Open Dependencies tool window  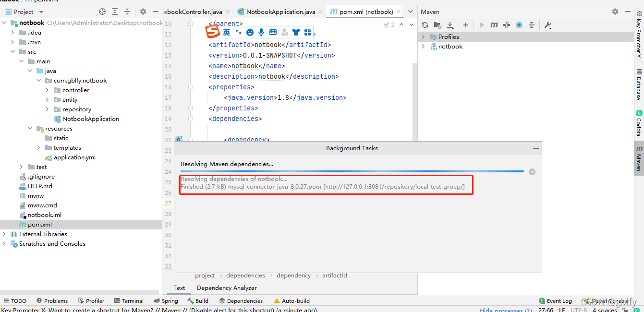[241, 301]
